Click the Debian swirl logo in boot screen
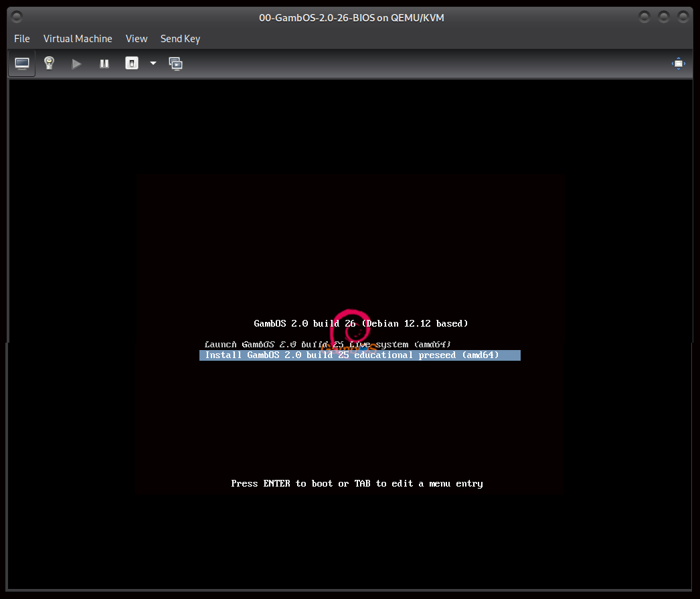Screen dimensions: 700x599 tap(351, 327)
